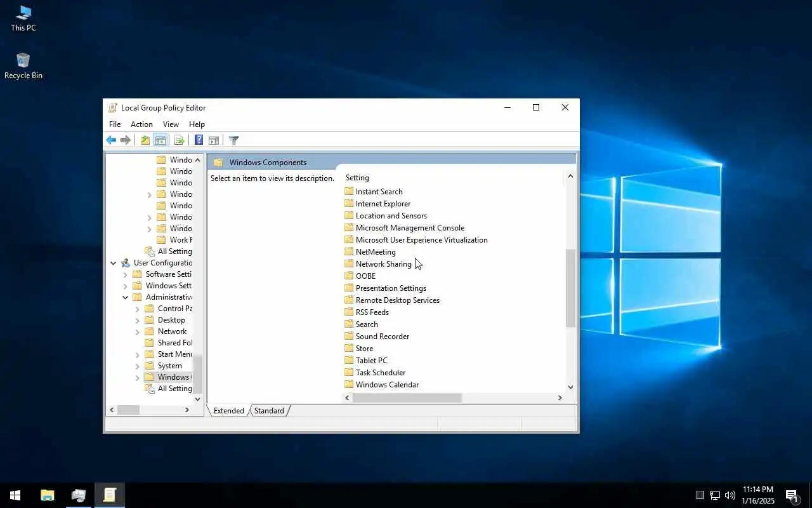
Task: Click the Group Policy Editor taskbar icon
Action: click(x=110, y=495)
